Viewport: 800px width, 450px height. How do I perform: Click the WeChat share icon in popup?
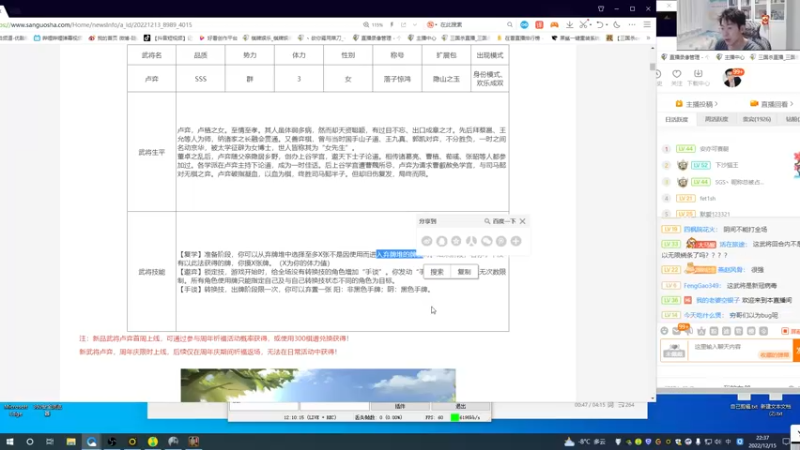486,241
